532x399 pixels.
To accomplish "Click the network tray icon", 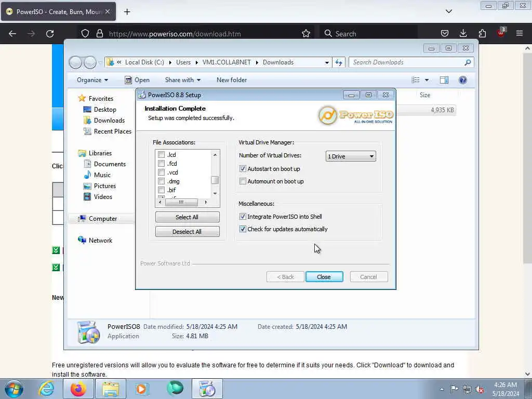I will (x=467, y=389).
